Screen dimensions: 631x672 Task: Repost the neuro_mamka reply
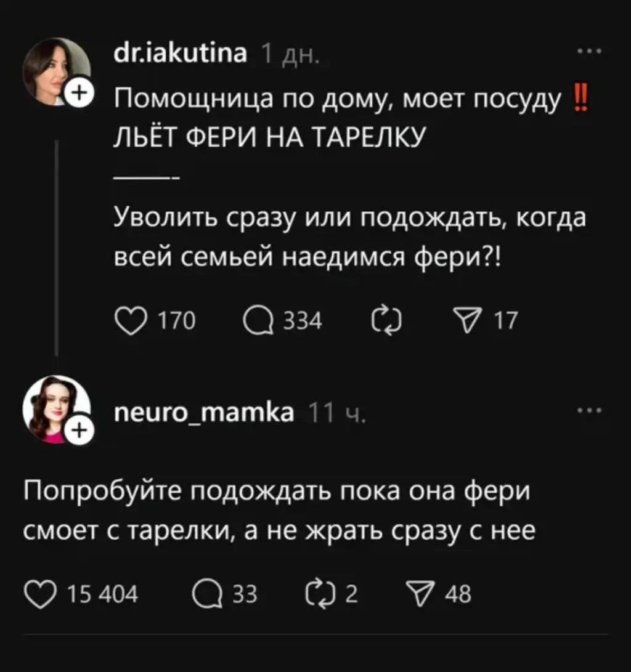[x=318, y=594]
